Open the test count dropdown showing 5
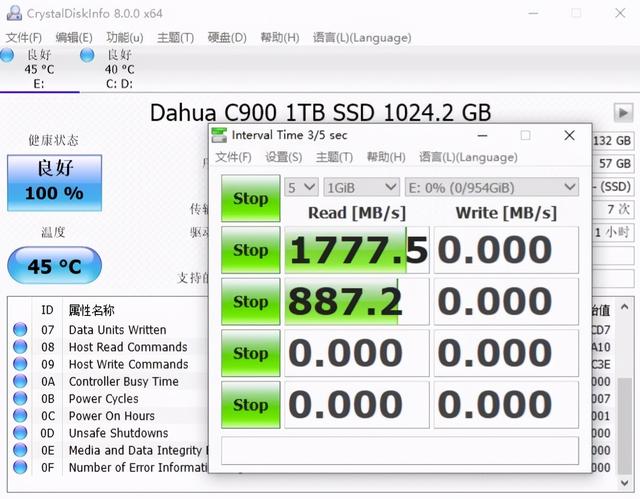The image size is (640, 499). (x=301, y=187)
